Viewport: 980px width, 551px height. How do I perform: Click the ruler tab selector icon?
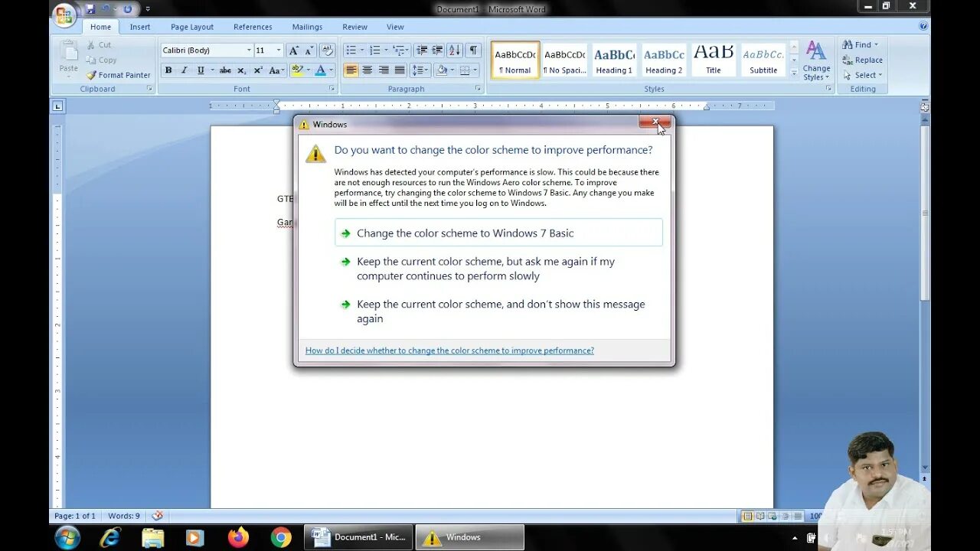[58, 106]
